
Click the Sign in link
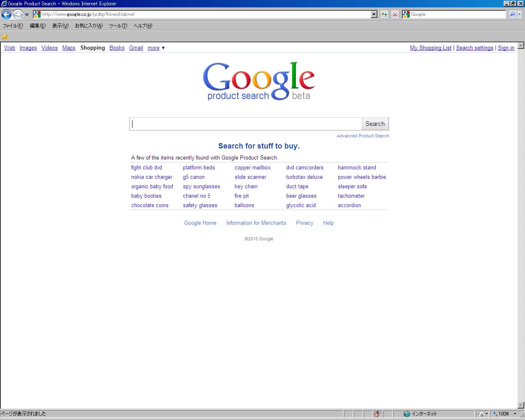point(506,48)
